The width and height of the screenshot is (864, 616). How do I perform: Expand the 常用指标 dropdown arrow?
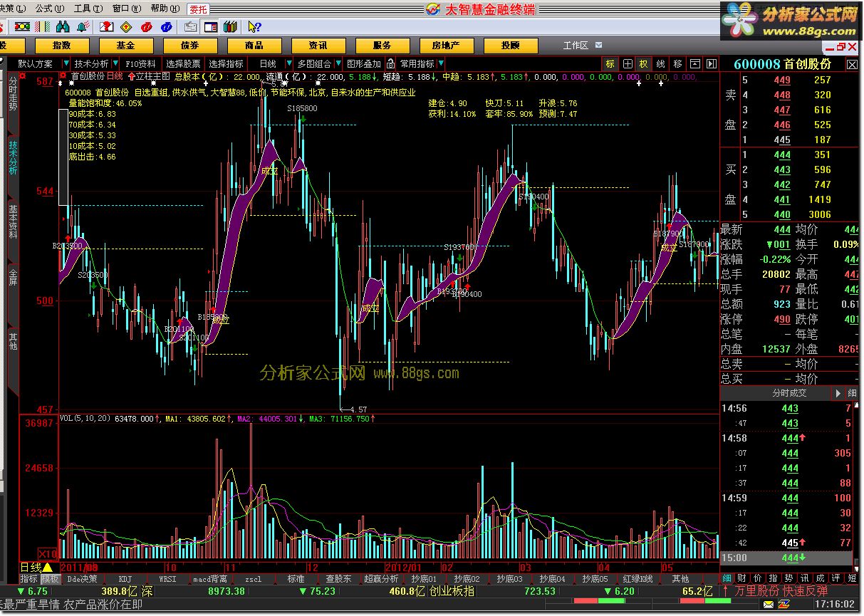pos(441,63)
